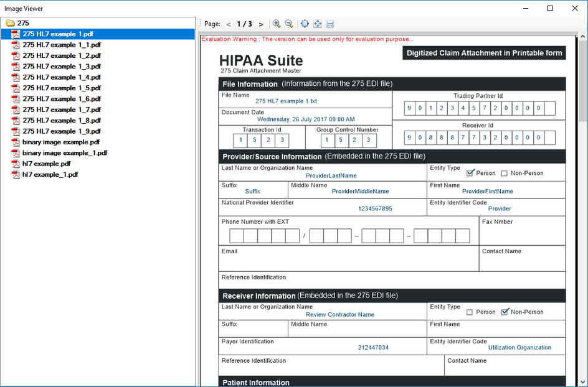Toggle Provider Entity Type Non-Person checkbox

pos(505,174)
